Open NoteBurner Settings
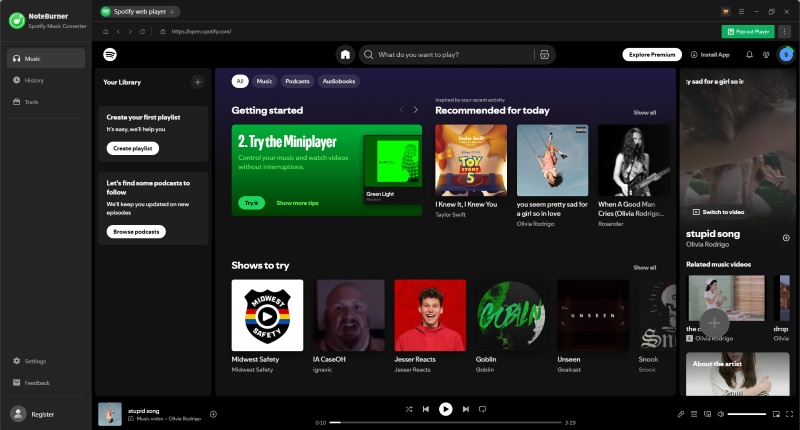Viewport: 800px width, 430px height. pos(30,361)
